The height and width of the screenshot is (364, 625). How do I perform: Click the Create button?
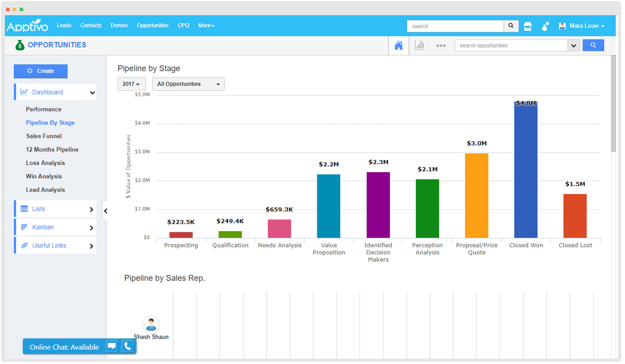point(41,71)
